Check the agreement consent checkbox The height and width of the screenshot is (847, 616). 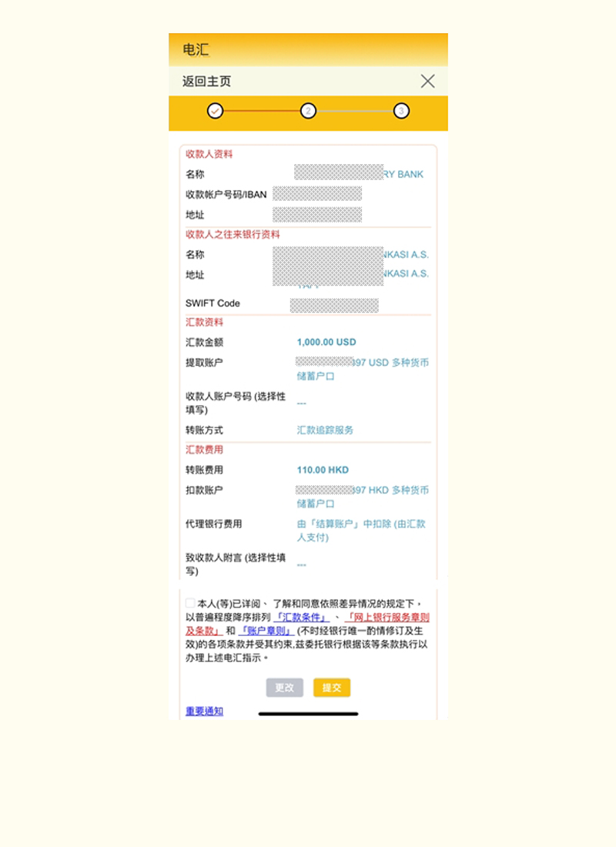[x=189, y=602]
